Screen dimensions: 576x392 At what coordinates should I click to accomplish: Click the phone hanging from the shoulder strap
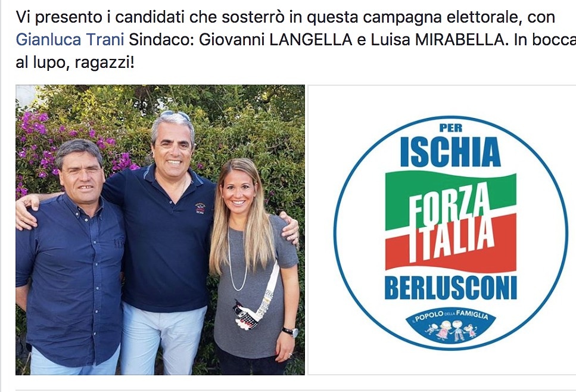(245, 316)
